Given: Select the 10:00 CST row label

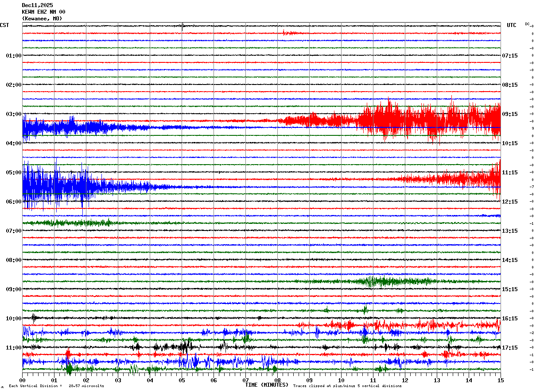Looking at the screenshot, I should [x=13, y=319].
